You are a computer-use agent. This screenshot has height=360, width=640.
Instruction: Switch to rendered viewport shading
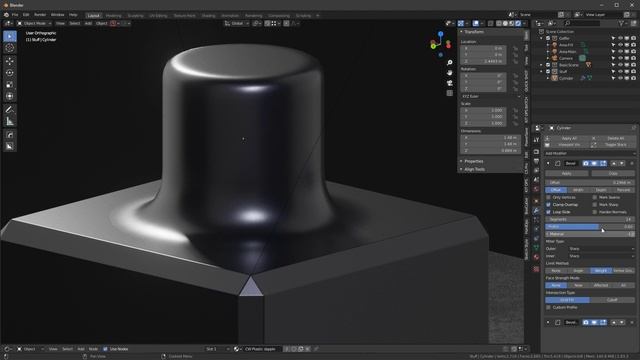tap(518, 24)
